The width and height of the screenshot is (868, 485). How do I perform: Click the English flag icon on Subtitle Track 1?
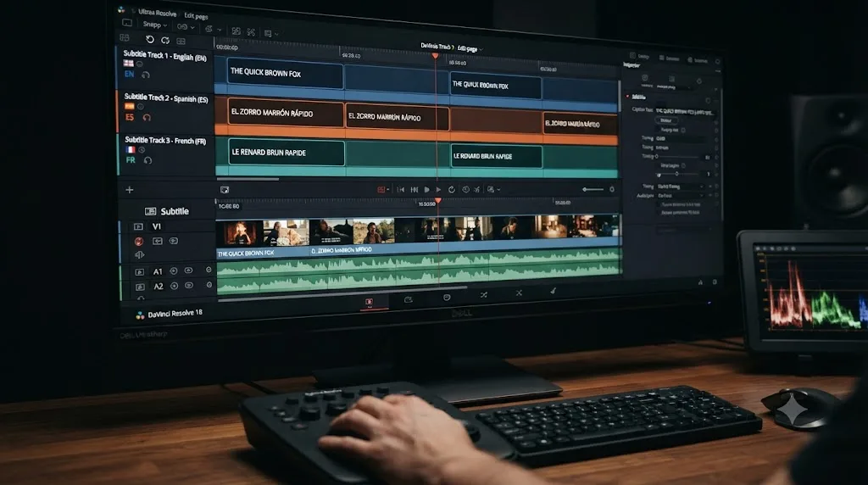tap(129, 64)
